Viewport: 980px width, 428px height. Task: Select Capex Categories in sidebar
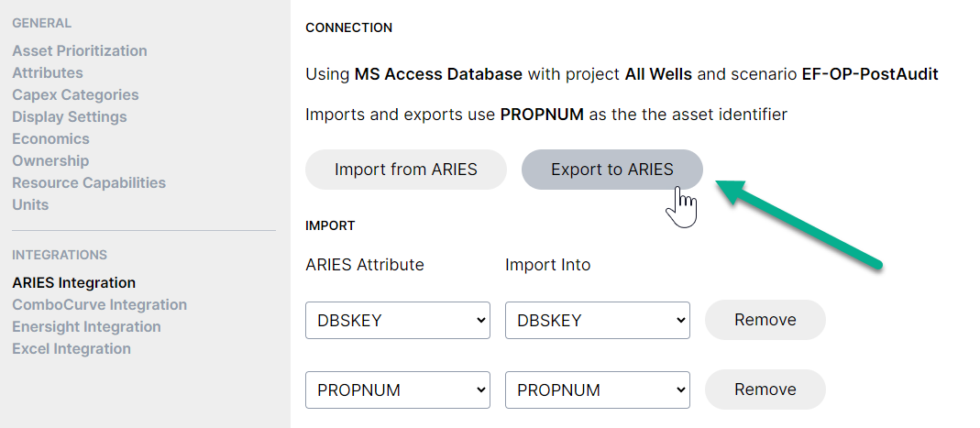pyautogui.click(x=75, y=94)
